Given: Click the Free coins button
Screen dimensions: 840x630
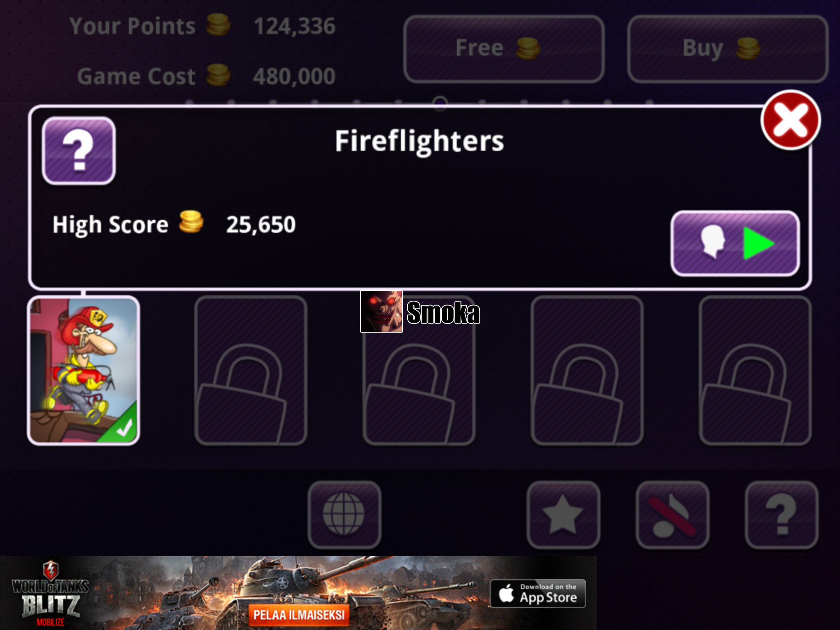Looking at the screenshot, I should click(x=504, y=49).
